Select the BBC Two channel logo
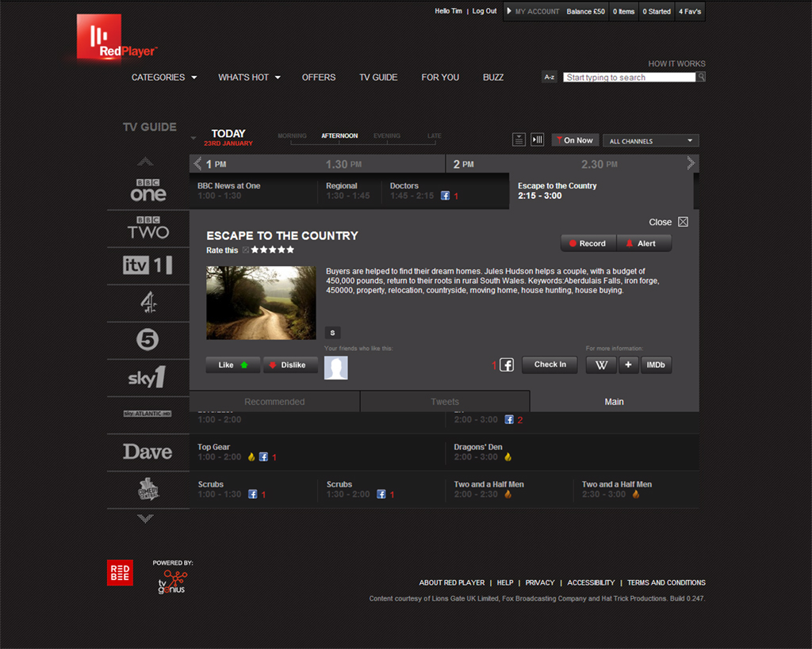This screenshot has width=812, height=649. click(148, 228)
